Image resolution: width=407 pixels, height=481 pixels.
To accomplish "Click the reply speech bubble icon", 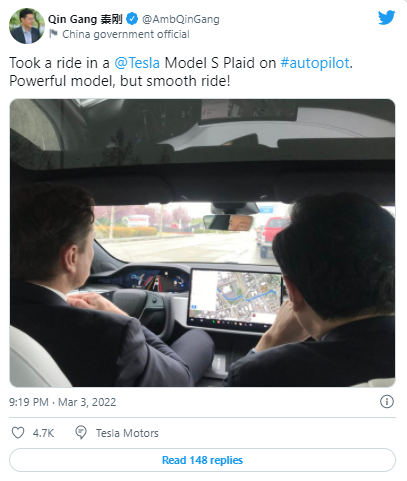I will [x=81, y=433].
